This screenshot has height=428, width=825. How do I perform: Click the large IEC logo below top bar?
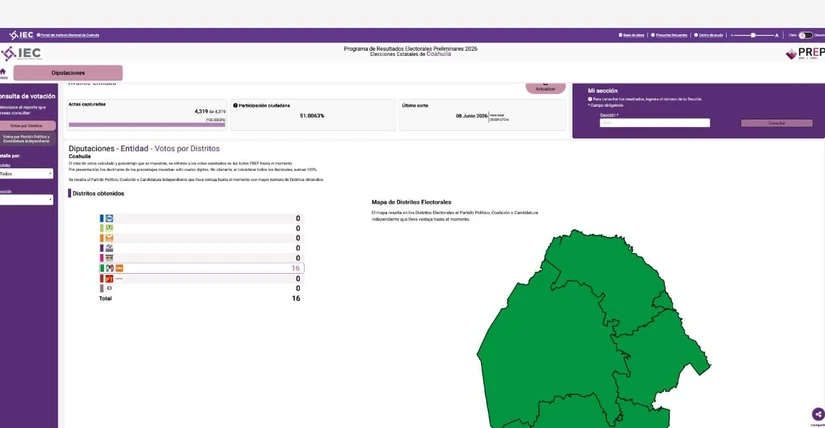coord(21,53)
